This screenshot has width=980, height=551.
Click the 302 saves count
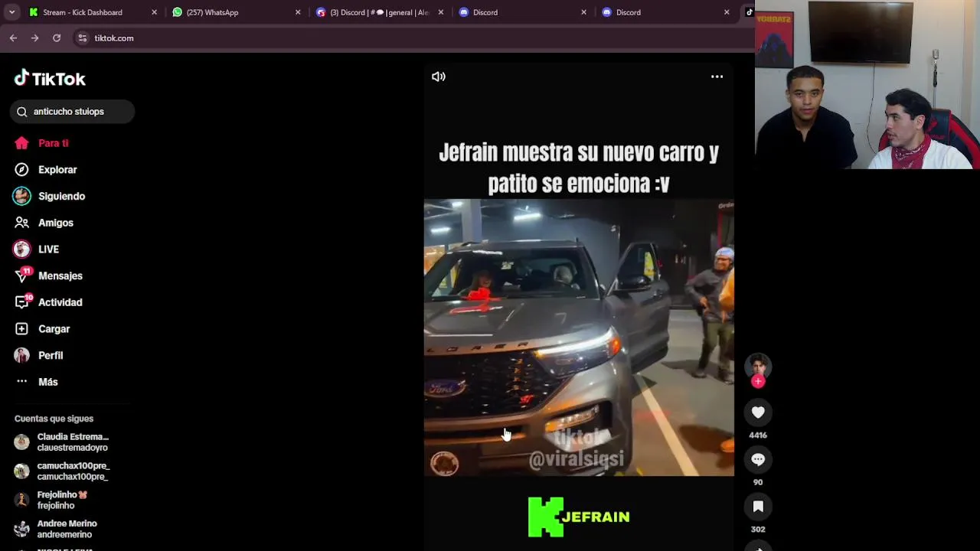(758, 530)
